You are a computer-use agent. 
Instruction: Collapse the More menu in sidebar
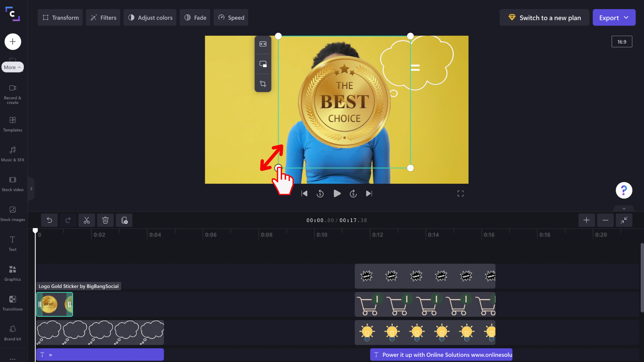coord(12,67)
